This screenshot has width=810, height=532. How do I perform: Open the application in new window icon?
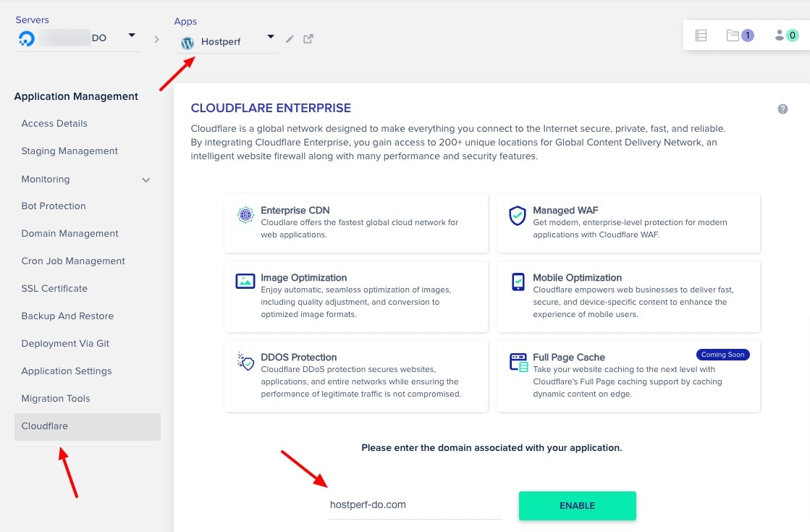[x=308, y=39]
